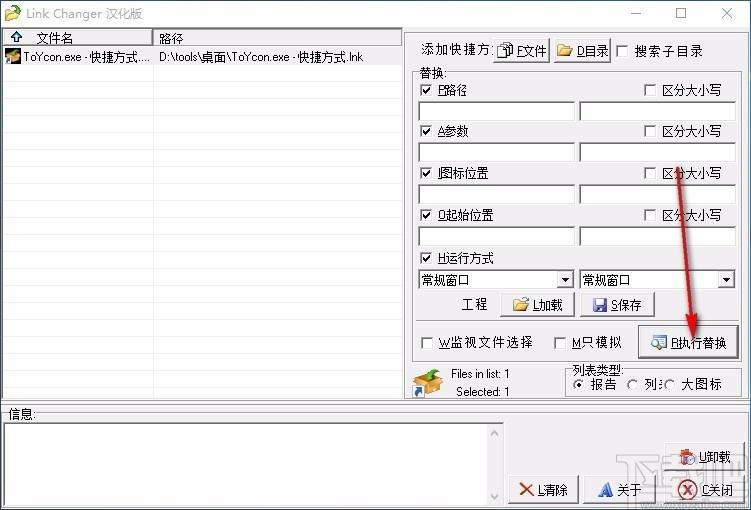Viewport: 751px width, 510px height.
Task: Enable the 搜索子目录 checkbox
Action: point(622,51)
